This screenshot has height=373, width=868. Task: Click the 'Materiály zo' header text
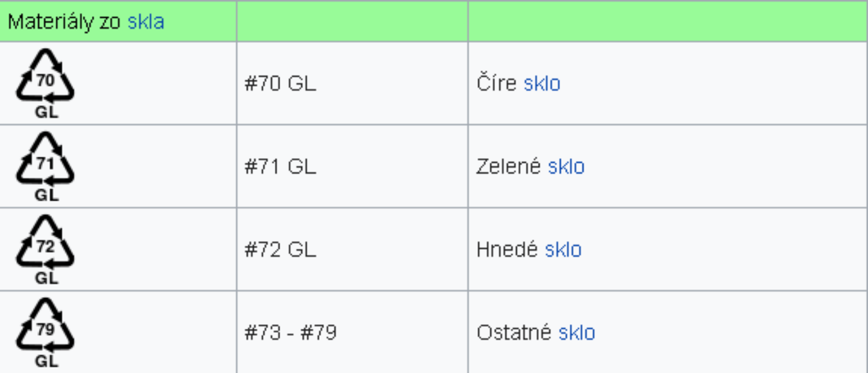64,22
